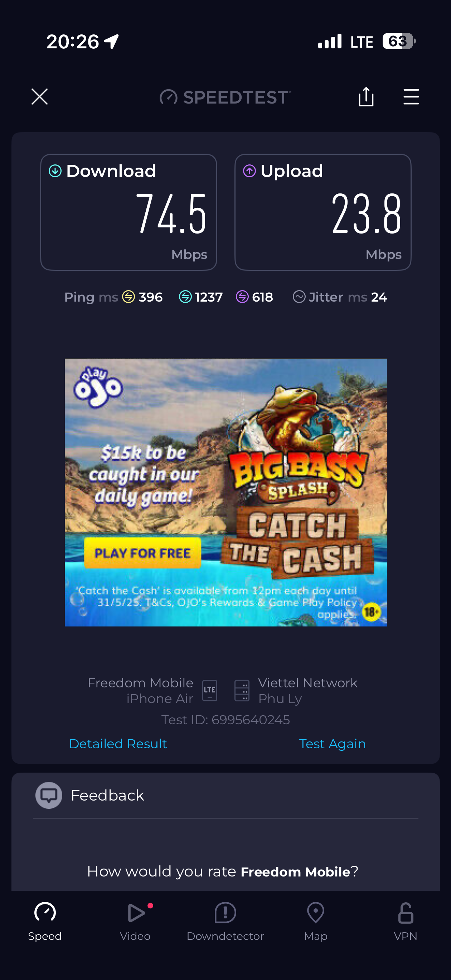
Task: Go to the Map tab
Action: pyautogui.click(x=316, y=921)
